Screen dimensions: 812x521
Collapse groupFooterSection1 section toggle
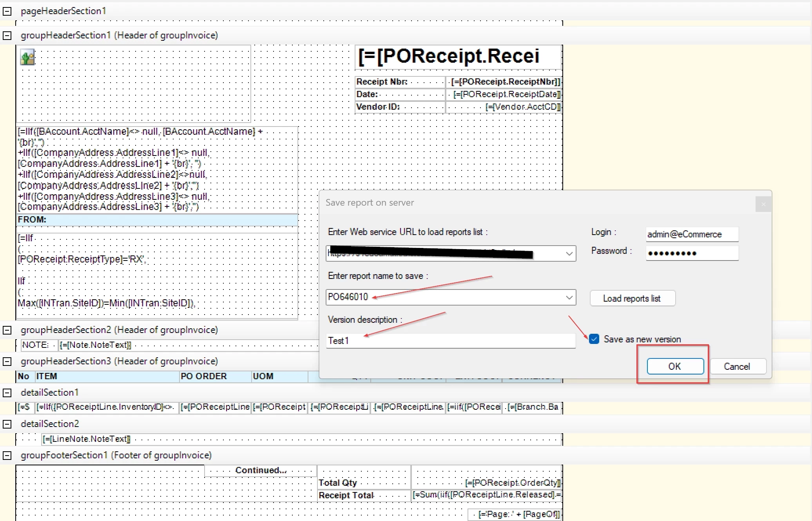coord(7,456)
